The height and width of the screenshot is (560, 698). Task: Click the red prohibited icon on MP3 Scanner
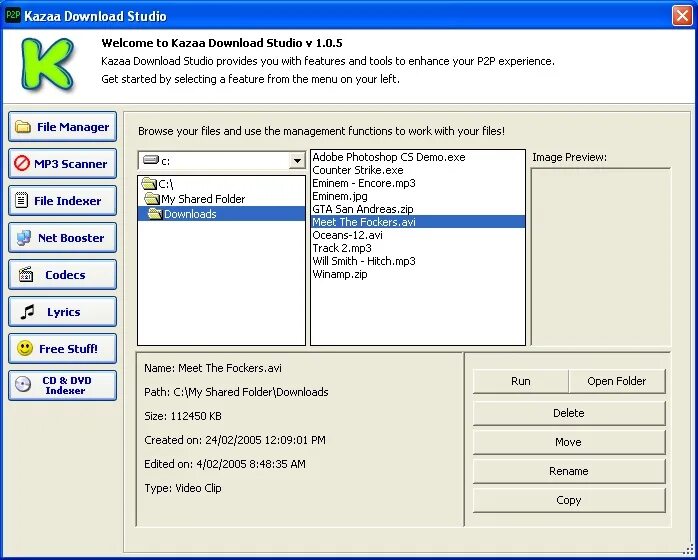22,164
